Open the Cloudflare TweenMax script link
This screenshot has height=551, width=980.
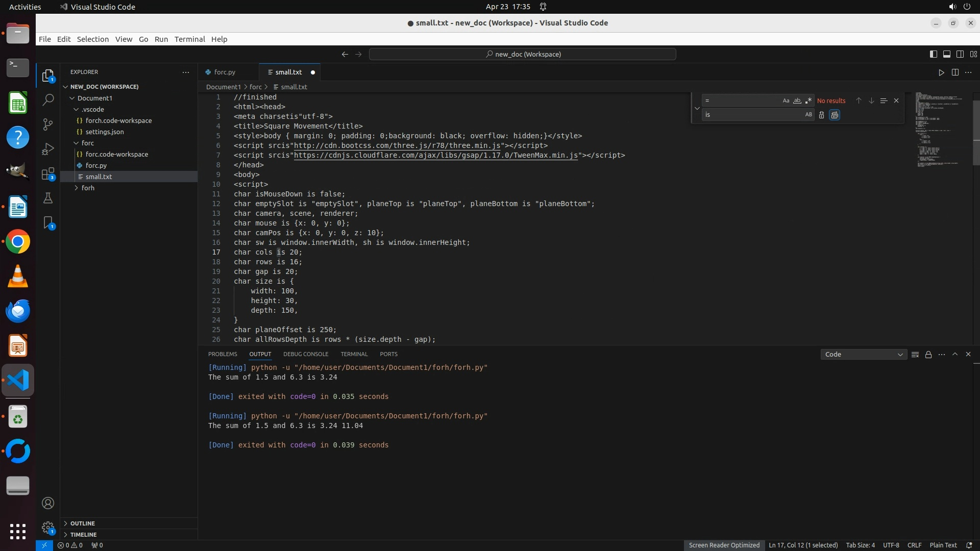click(436, 155)
